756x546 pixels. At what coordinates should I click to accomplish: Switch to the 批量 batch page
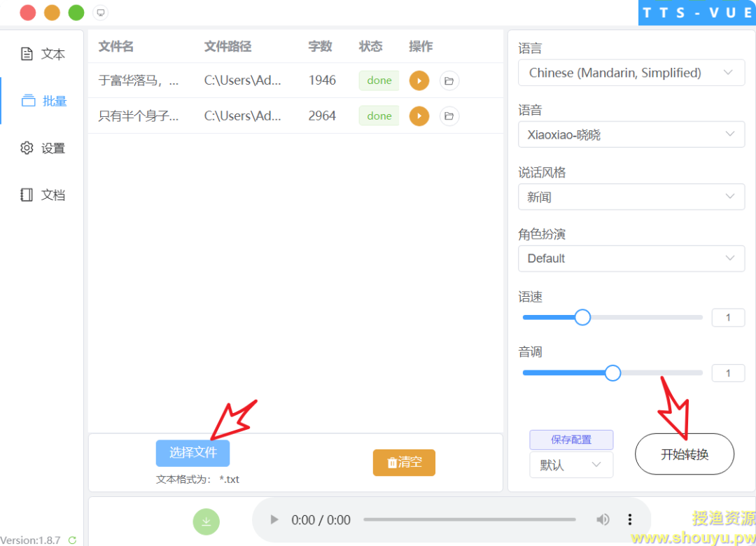pyautogui.click(x=43, y=101)
